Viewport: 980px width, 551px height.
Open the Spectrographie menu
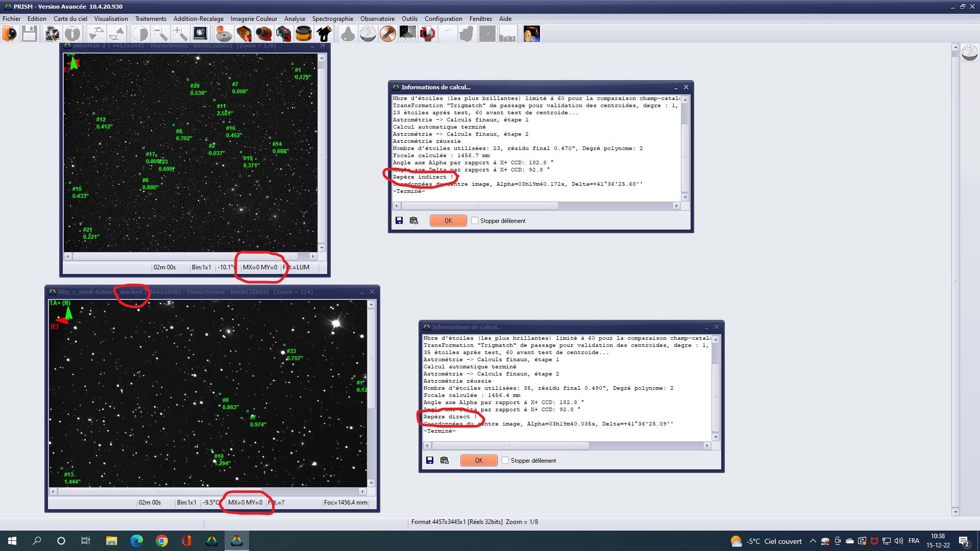332,19
